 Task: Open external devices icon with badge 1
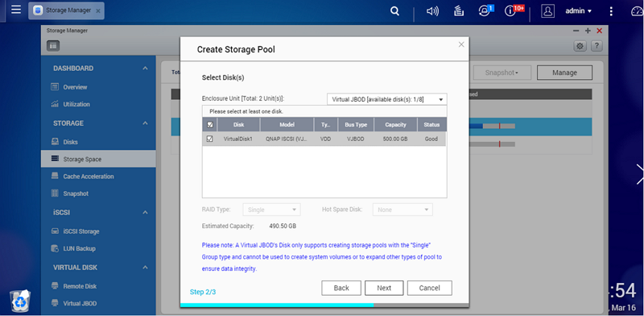[485, 11]
